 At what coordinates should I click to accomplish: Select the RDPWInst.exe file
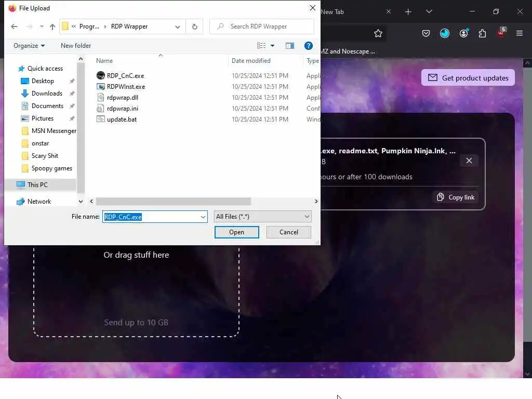click(x=126, y=87)
